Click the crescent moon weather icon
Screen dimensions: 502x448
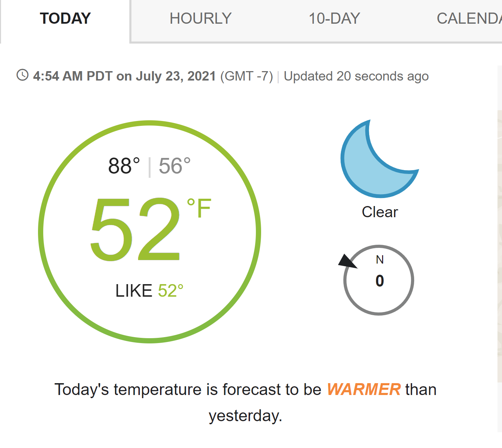pyautogui.click(x=379, y=159)
